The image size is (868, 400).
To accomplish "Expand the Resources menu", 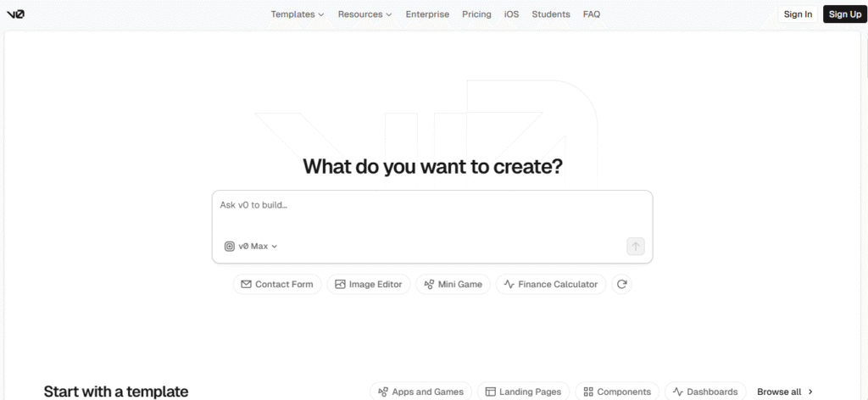I will 364,14.
